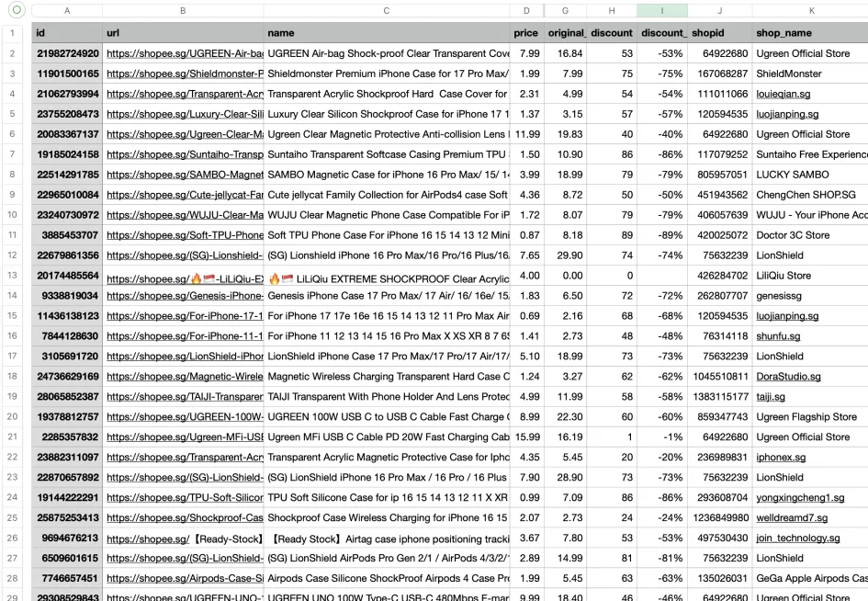Open the taiji.sg shop link
This screenshot has height=601, width=868.
point(770,397)
